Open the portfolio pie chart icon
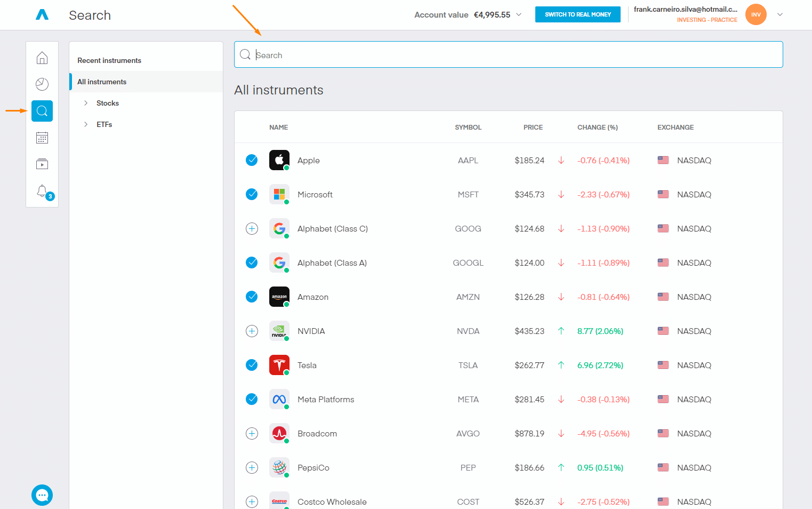 click(42, 84)
